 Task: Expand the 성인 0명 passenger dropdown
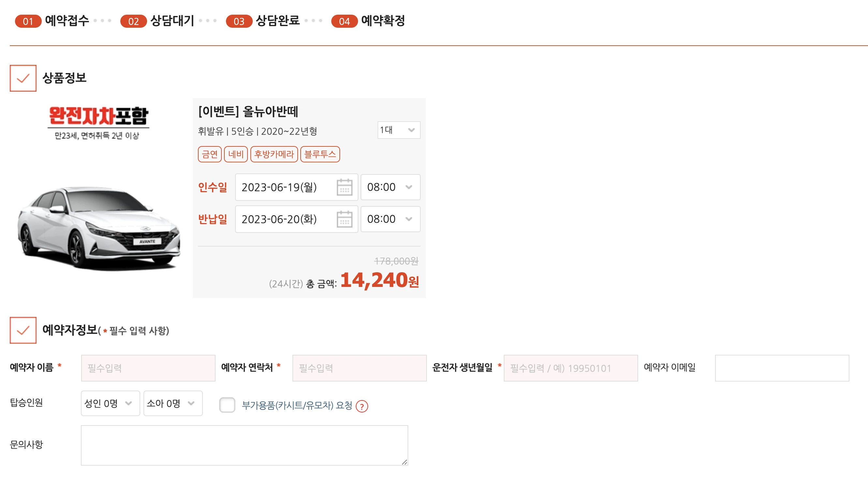pyautogui.click(x=110, y=403)
